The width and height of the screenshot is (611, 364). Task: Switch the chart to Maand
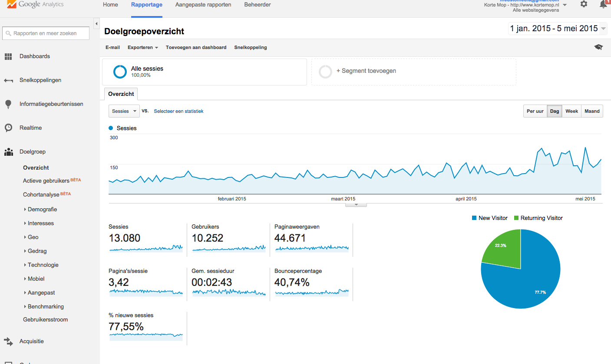[x=592, y=111]
